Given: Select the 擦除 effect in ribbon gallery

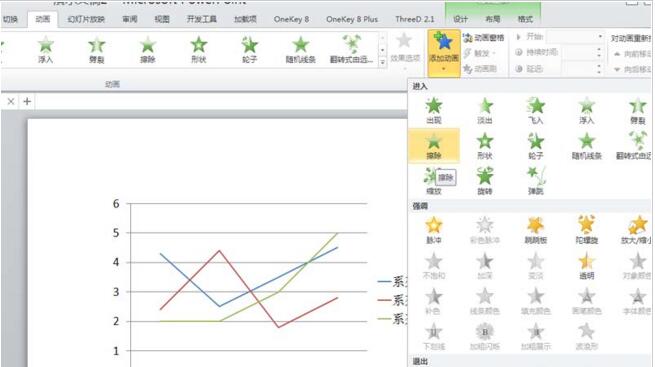Looking at the screenshot, I should pyautogui.click(x=147, y=50).
